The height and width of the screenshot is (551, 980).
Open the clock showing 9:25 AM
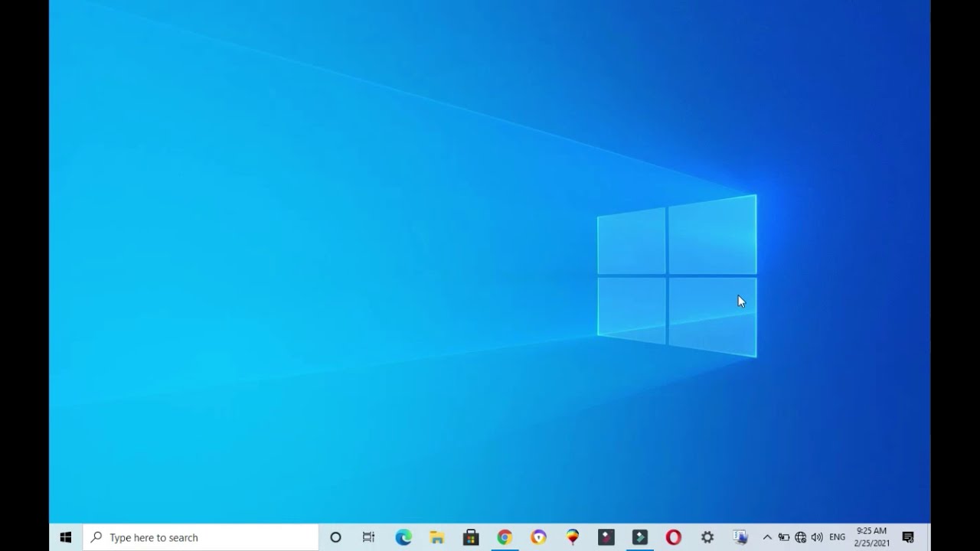(872, 537)
